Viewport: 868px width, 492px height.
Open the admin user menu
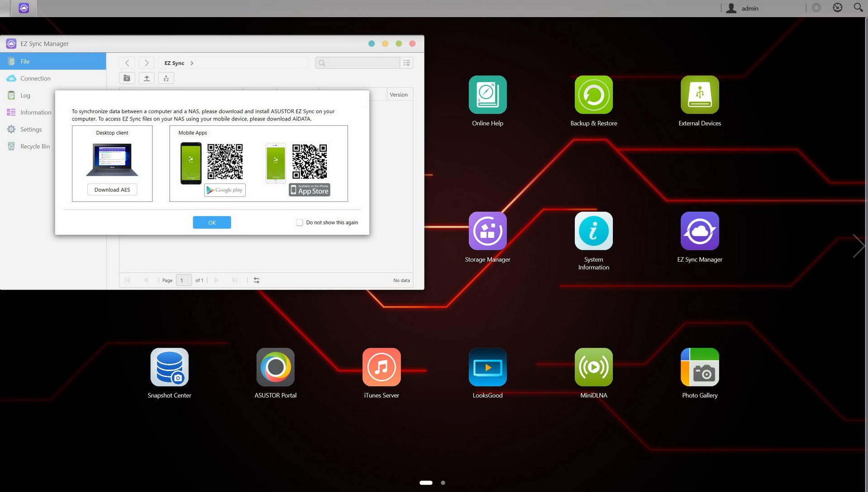[743, 8]
